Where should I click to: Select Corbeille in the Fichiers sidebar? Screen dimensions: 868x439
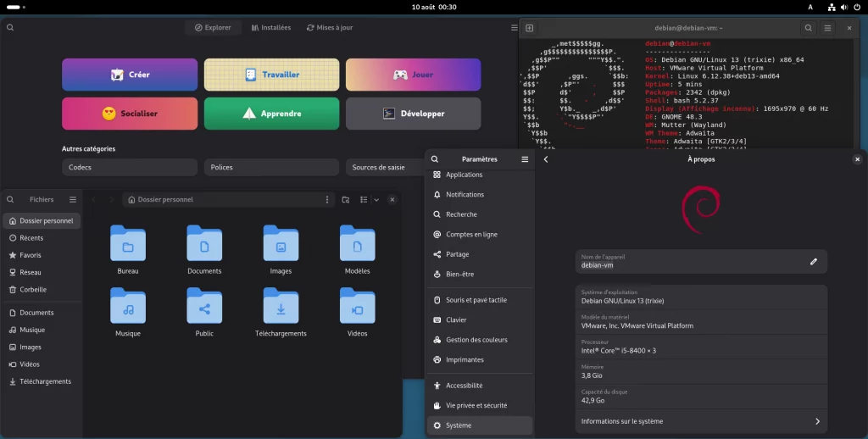(x=33, y=290)
